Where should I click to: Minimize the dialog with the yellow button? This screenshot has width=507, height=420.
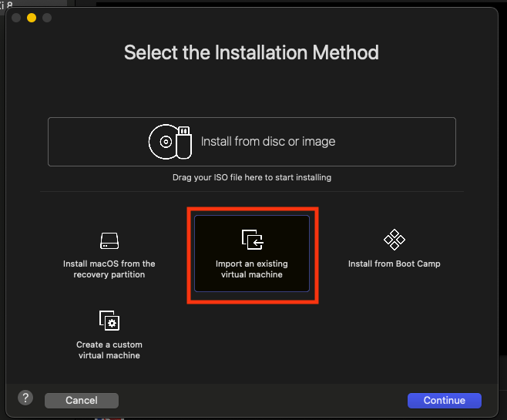[32, 17]
